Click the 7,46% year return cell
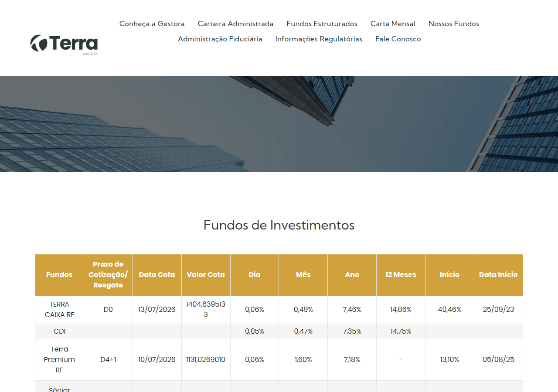Image resolution: width=558 pixels, height=392 pixels. coord(352,310)
